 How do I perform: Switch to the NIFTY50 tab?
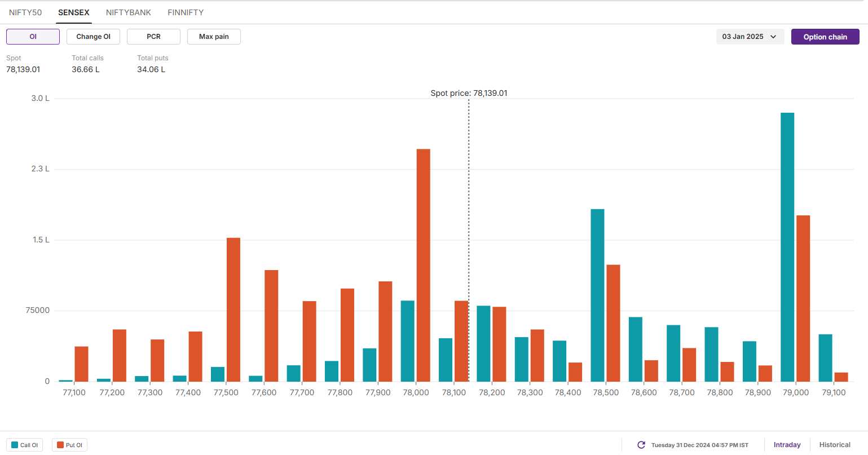[25, 12]
